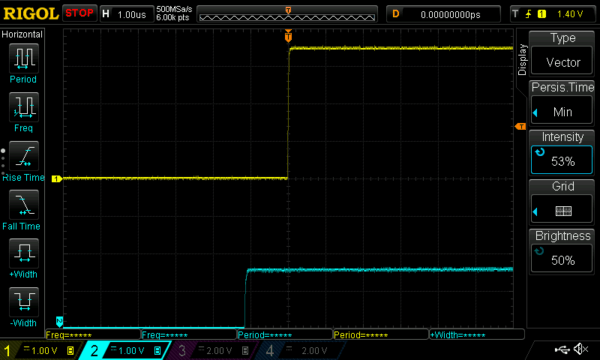Click the muted speaker sound icon

click(581, 349)
